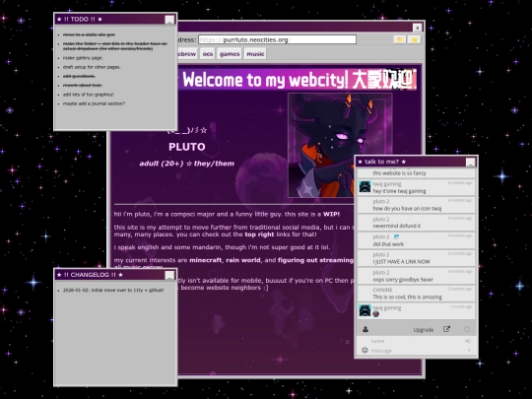Click twaj gaming's avatar in the hey message
Viewport: 532px width, 399px height.
coord(365,187)
